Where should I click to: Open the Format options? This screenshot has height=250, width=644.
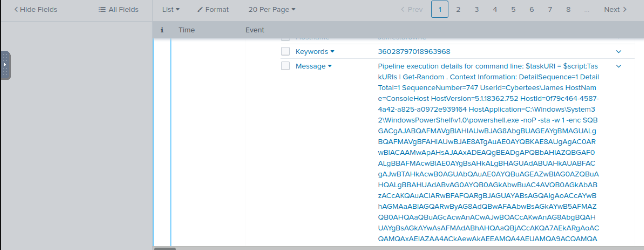213,10
